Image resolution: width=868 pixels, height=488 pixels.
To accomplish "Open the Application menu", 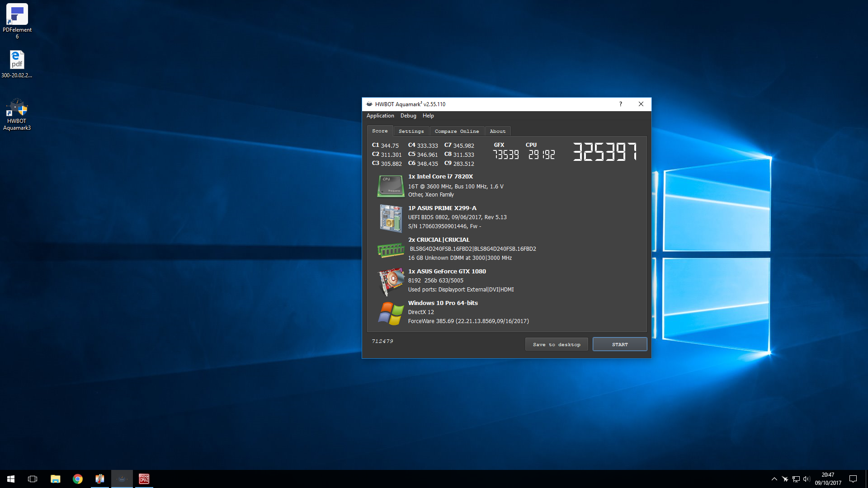I will pyautogui.click(x=380, y=116).
